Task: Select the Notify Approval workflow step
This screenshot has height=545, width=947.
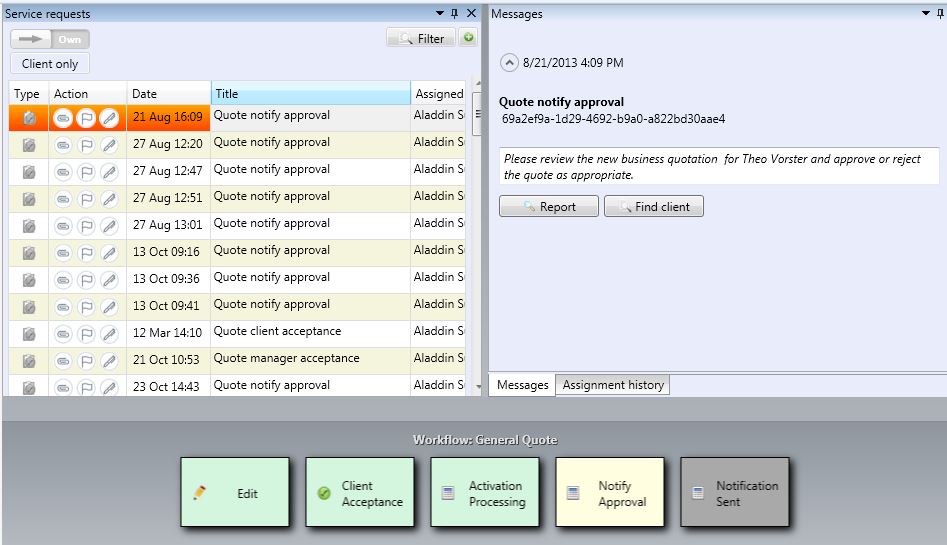Action: click(610, 493)
